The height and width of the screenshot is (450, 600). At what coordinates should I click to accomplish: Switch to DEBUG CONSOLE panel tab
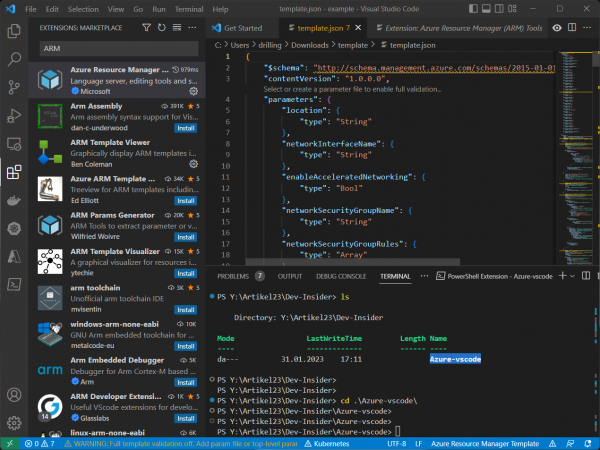pos(341,276)
